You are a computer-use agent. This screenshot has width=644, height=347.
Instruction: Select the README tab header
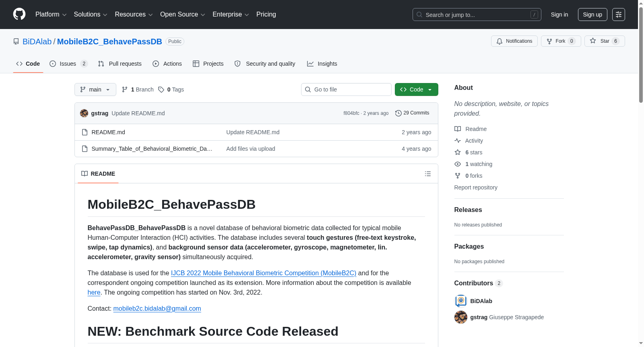click(x=98, y=174)
